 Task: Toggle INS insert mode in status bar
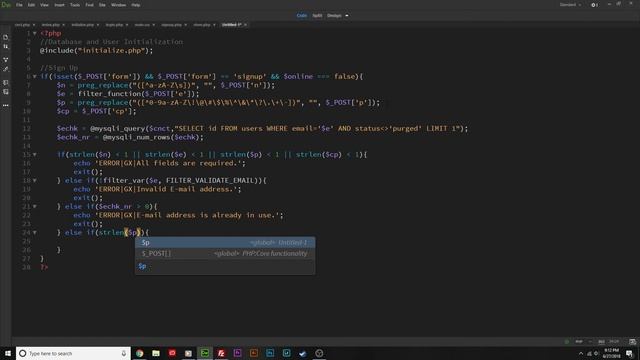point(601,341)
